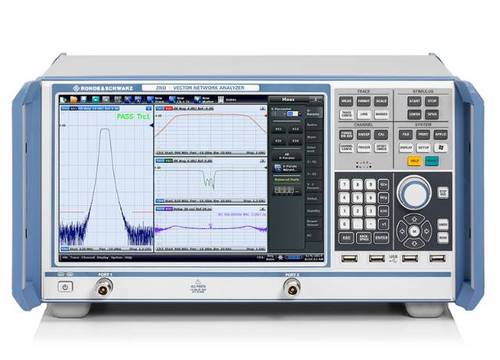This screenshot has width=500, height=360.
Task: Tap the up arrow navigation key
Action: 414,219
